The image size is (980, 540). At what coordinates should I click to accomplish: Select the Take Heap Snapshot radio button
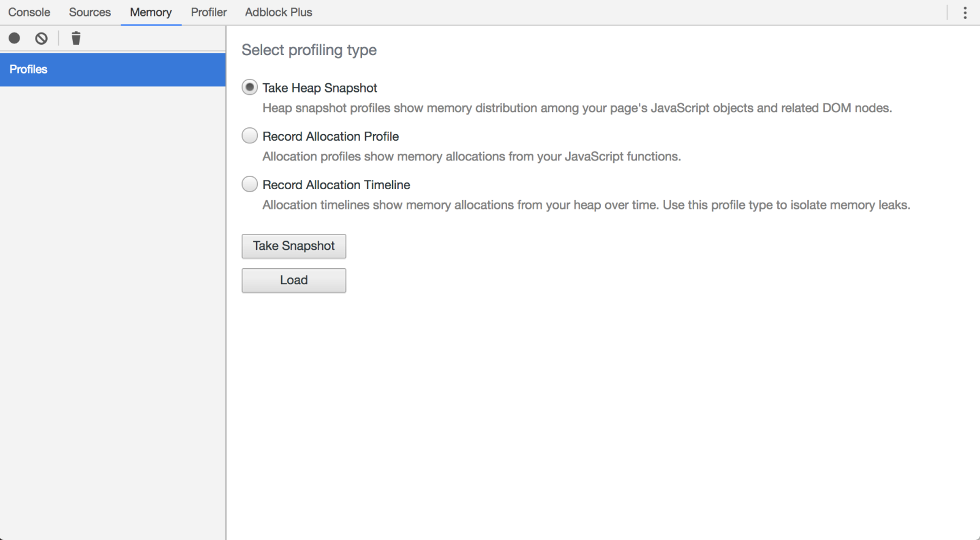(249, 87)
